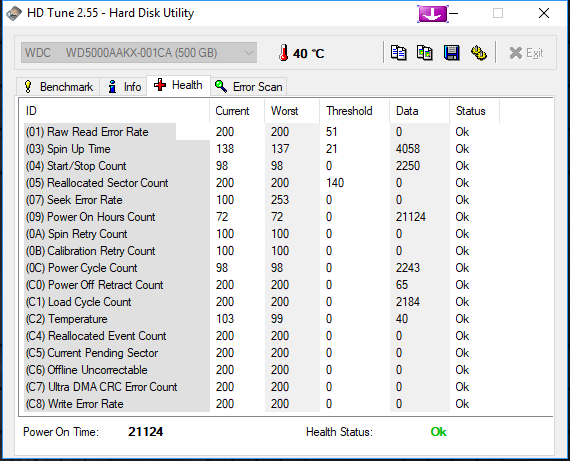Click the HD Tune app icon in title bar
This screenshot has width=570, height=461.
14,13
